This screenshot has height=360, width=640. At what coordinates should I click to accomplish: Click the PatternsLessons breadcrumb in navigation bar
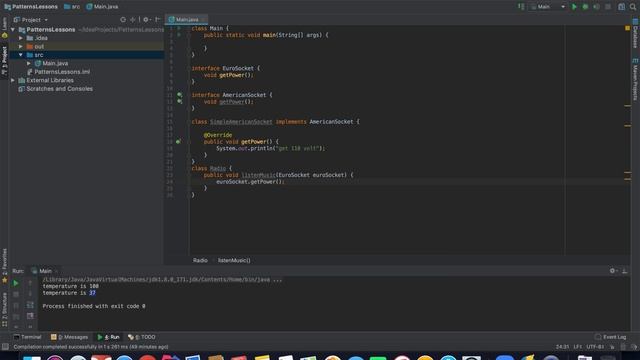tap(31, 7)
